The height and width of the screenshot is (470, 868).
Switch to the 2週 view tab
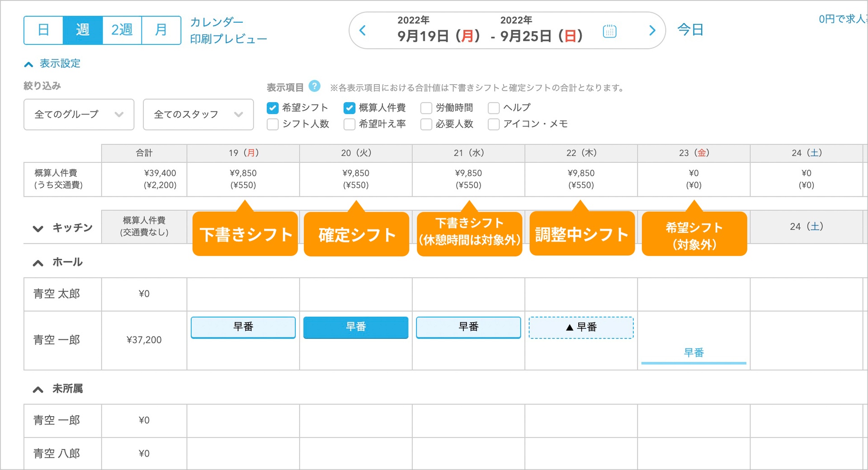pyautogui.click(x=121, y=30)
